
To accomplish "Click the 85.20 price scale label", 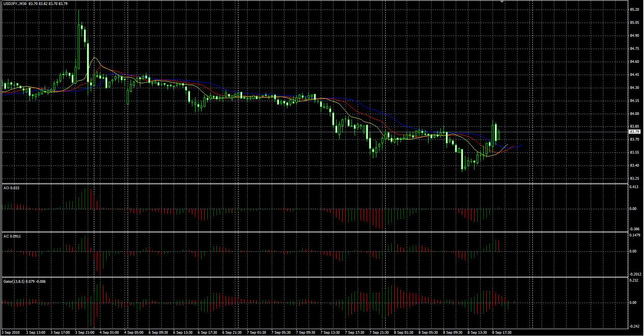I will point(634,10).
